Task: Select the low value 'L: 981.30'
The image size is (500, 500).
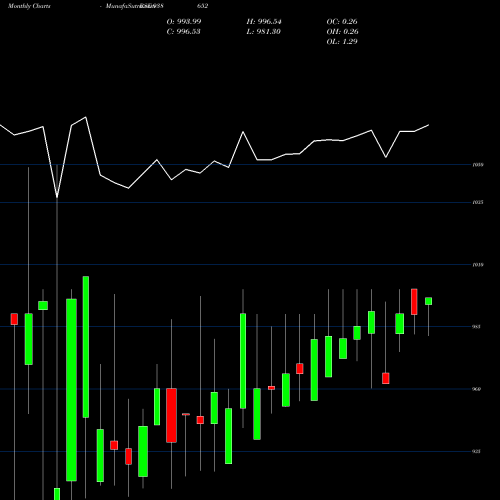Action: 263,31
